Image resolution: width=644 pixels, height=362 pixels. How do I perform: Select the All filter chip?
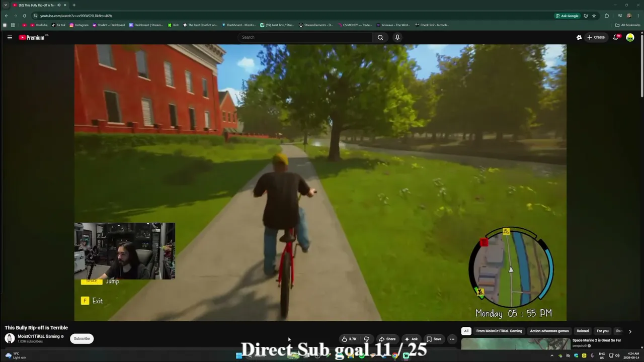click(x=466, y=331)
